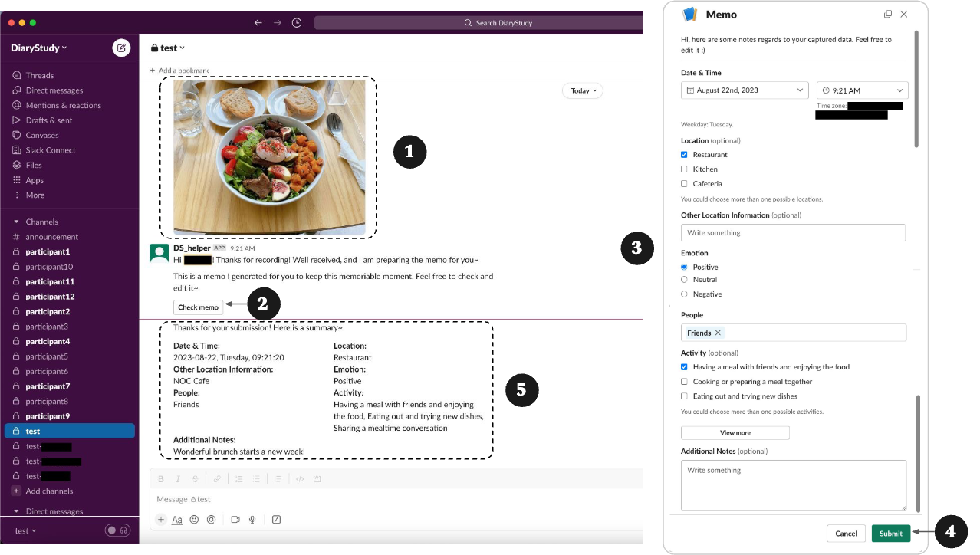Screen dimensions: 980x555
Task: Click the insert link icon
Action: [x=217, y=479]
